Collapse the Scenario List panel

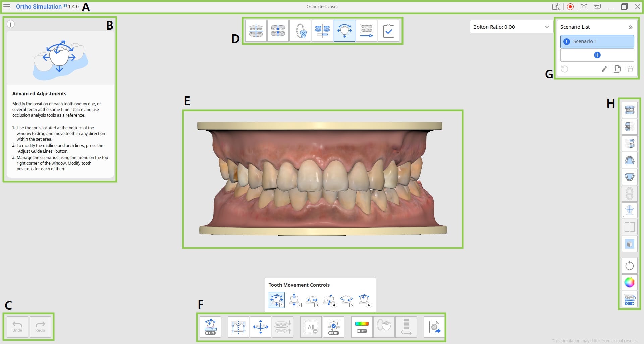pos(630,27)
